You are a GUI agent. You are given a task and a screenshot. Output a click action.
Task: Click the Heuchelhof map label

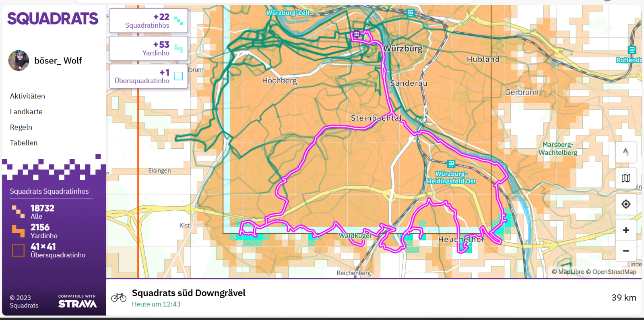click(461, 240)
